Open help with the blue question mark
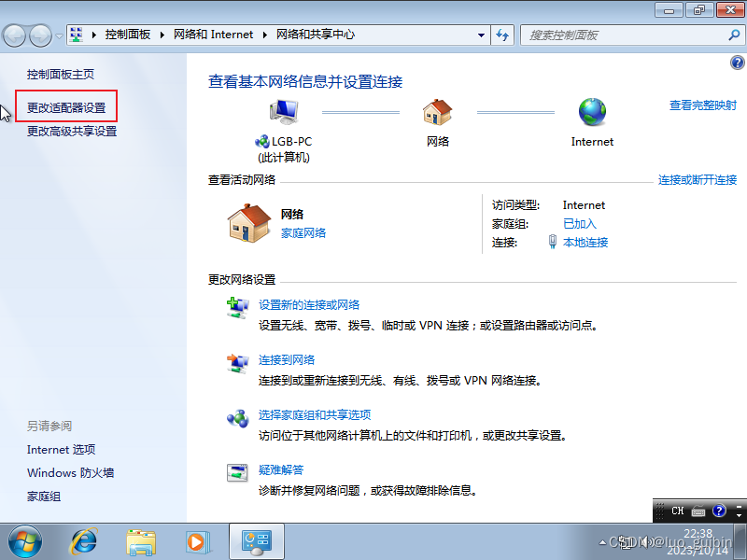Viewport: 747px width, 560px height. [737, 63]
